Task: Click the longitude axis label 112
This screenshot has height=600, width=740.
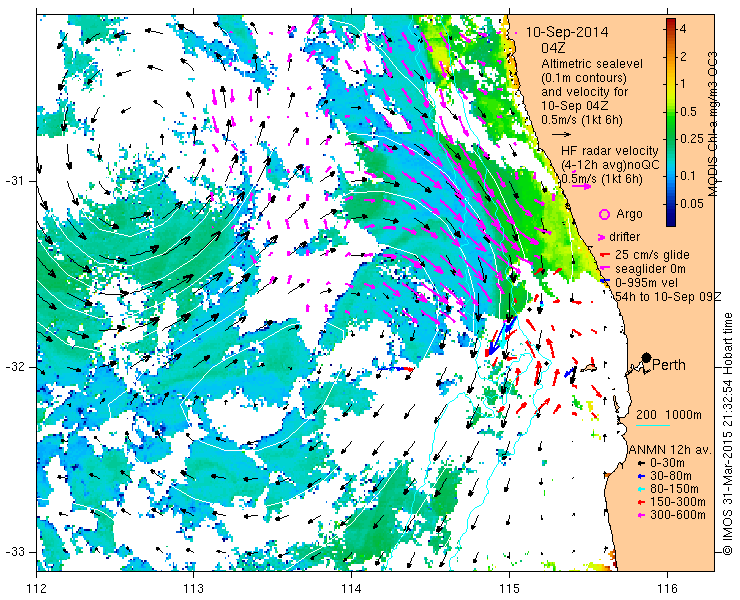Action: [x=37, y=588]
